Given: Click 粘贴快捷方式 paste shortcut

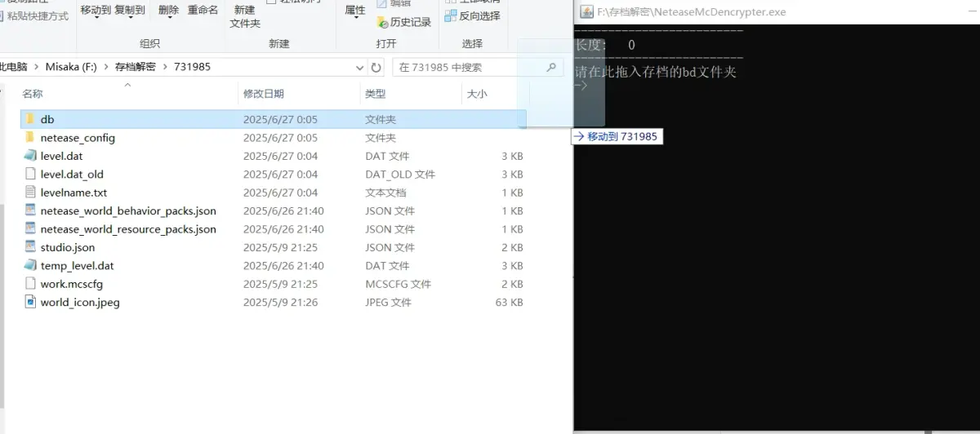Looking at the screenshot, I should (38, 16).
